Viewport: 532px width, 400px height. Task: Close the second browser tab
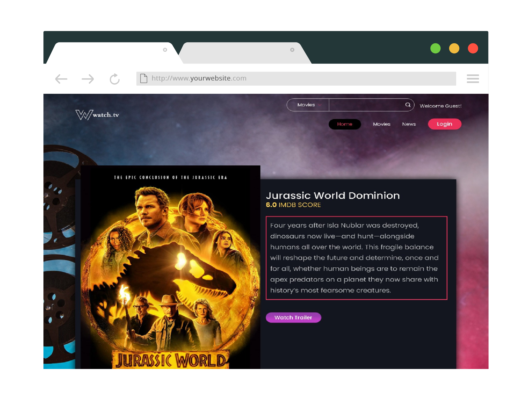click(x=292, y=50)
